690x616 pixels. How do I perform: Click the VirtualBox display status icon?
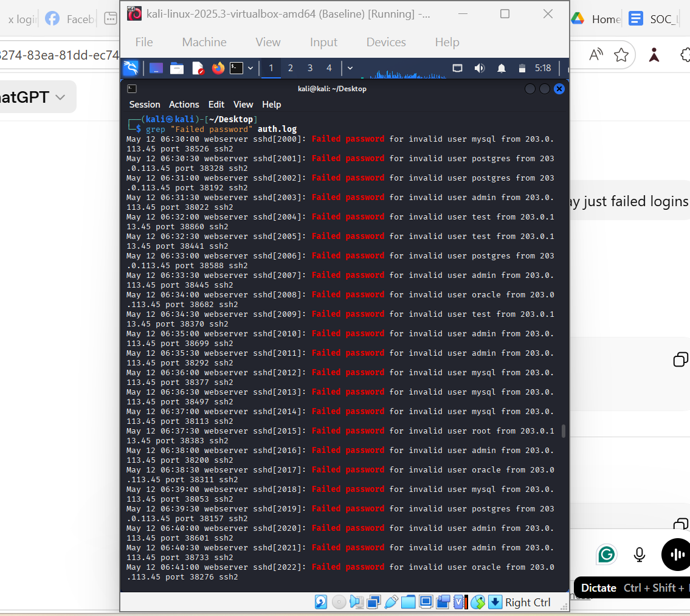[426, 602]
